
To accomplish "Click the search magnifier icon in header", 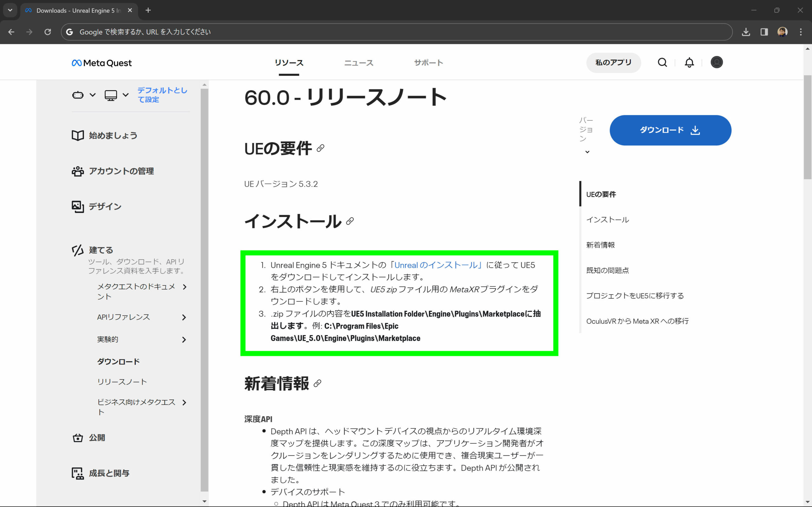I will point(662,62).
